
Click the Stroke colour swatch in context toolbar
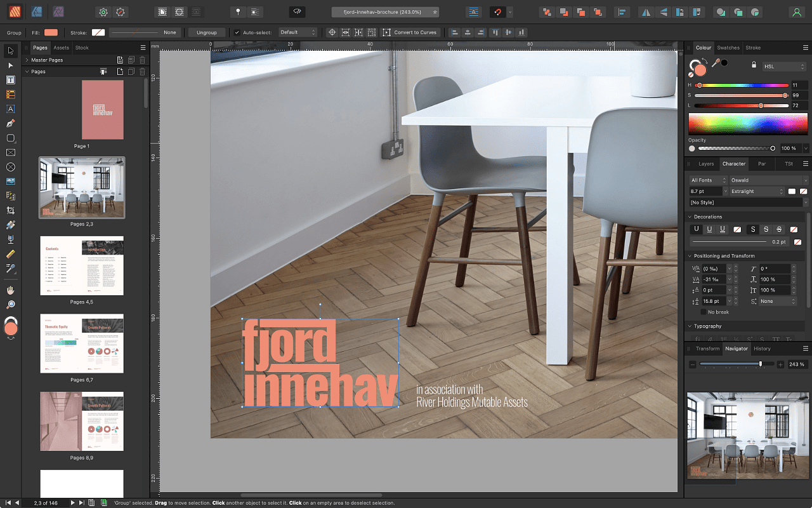[98, 32]
